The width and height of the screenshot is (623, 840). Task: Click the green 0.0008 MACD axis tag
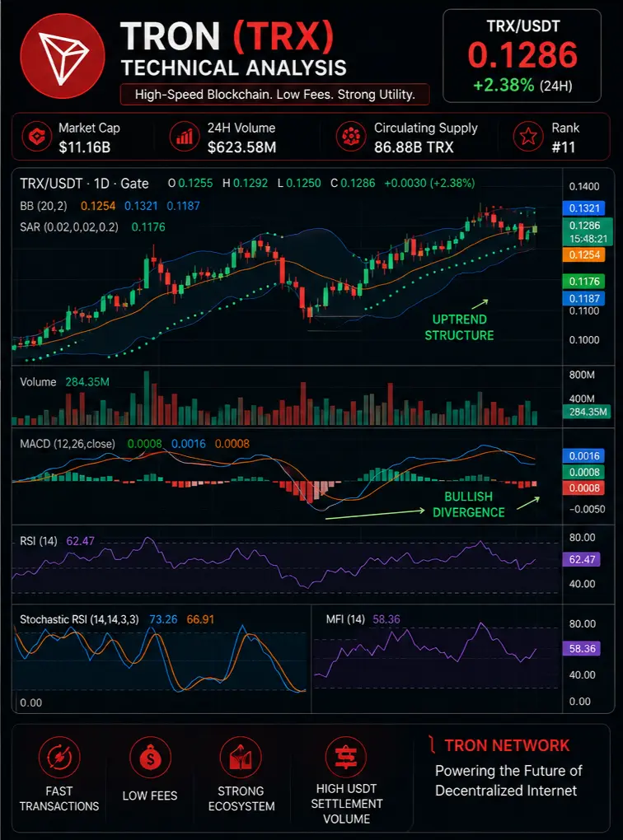point(584,472)
